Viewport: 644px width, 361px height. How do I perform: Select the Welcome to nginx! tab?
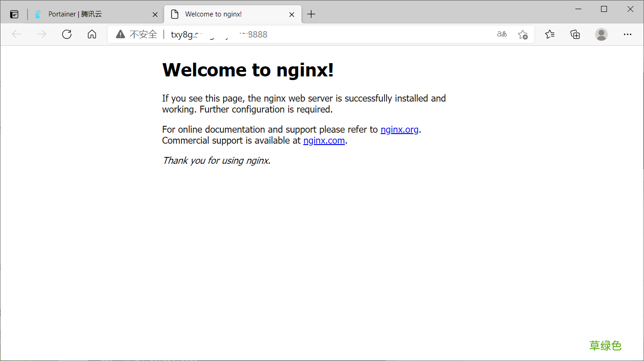pos(224,14)
